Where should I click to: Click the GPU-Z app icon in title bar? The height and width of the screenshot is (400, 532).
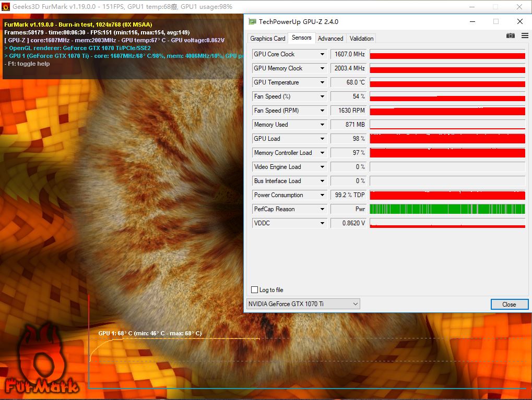point(252,22)
